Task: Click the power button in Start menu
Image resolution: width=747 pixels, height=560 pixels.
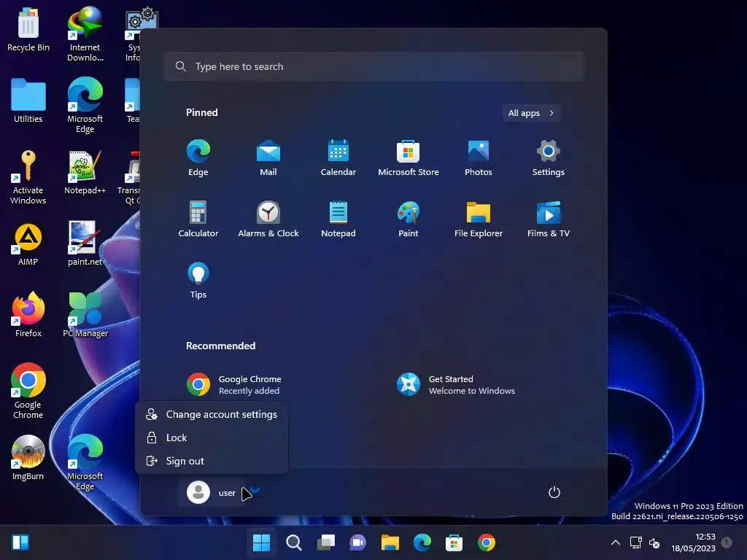Action: tap(554, 492)
